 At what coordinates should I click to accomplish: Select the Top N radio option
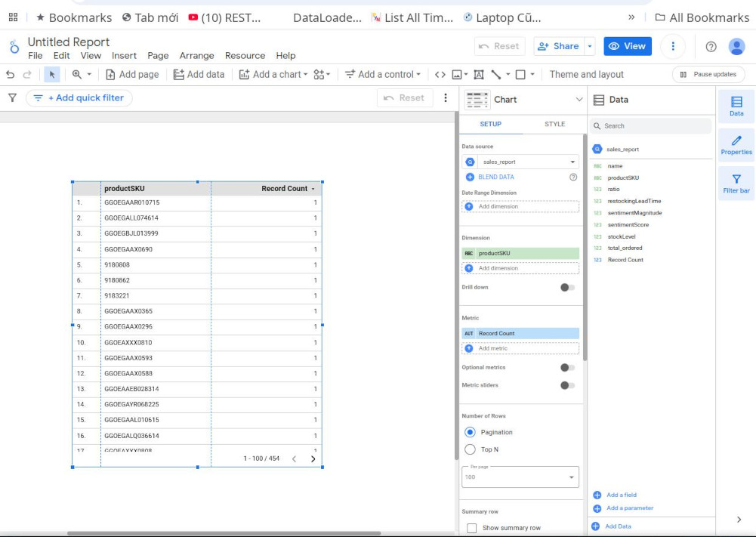(470, 449)
